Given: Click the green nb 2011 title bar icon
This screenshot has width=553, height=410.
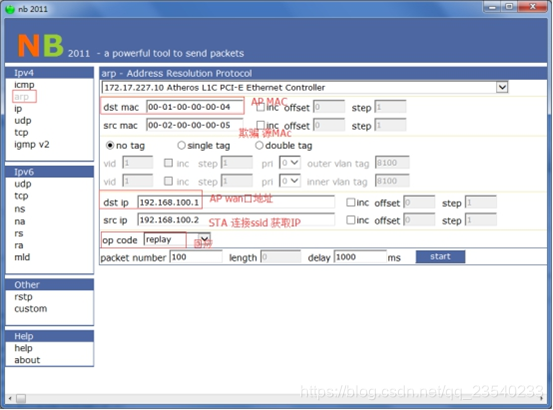Looking at the screenshot, I should click(10, 9).
